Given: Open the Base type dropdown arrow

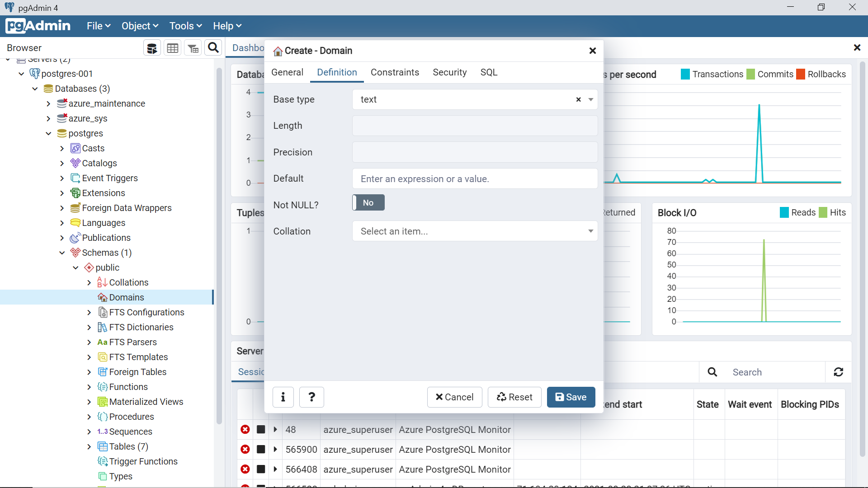Looking at the screenshot, I should click(590, 99).
